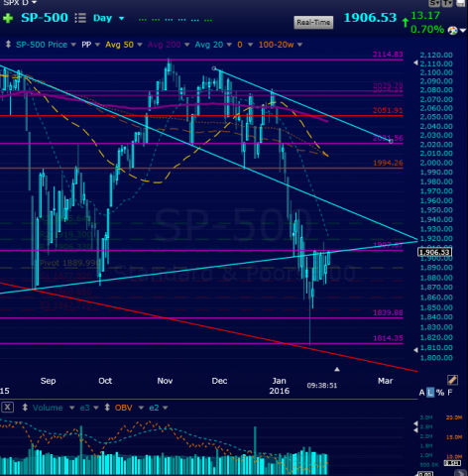This screenshot has width=468, height=476.
Task: Click the 2051.91 level label
Action: [388, 110]
